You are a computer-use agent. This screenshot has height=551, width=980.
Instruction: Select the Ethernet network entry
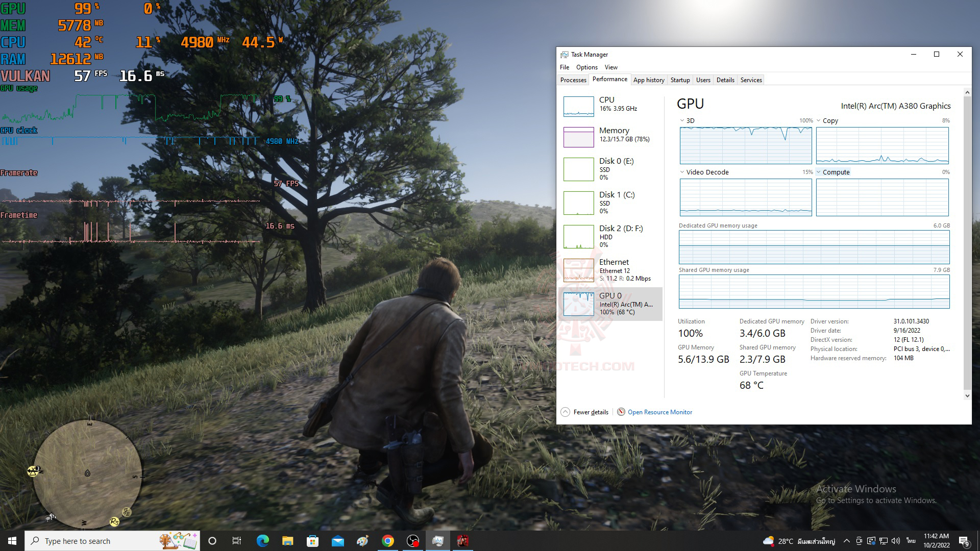(x=614, y=270)
